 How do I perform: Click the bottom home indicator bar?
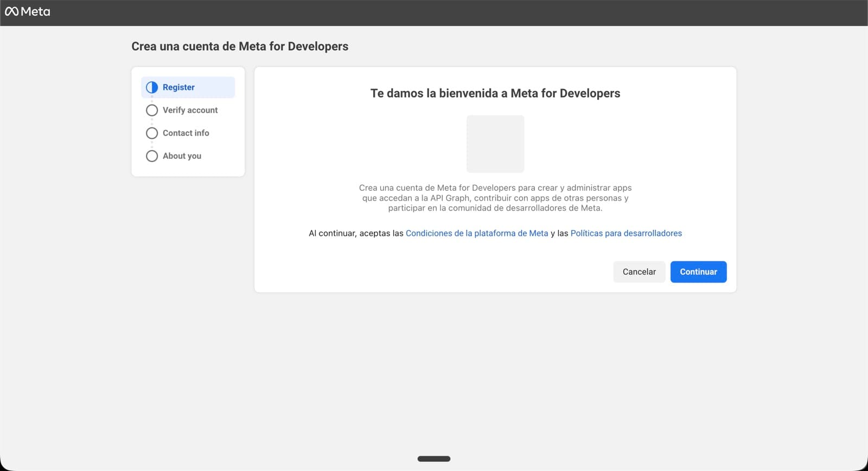tap(434, 459)
